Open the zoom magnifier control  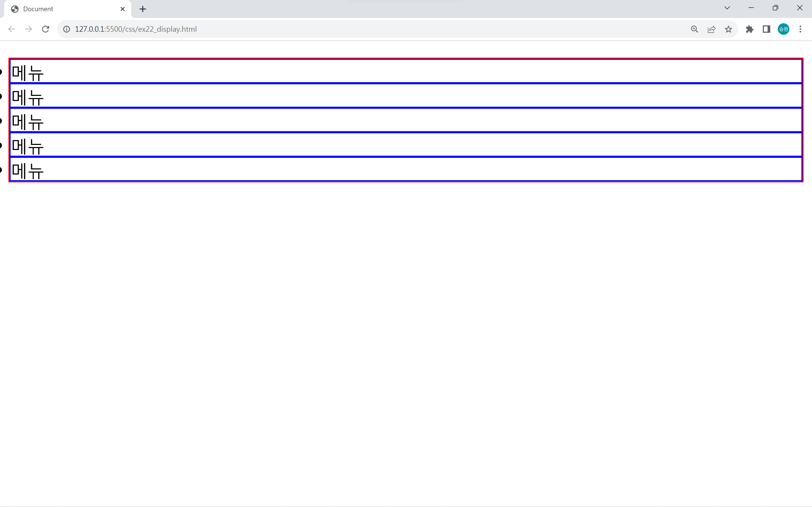coord(695,29)
